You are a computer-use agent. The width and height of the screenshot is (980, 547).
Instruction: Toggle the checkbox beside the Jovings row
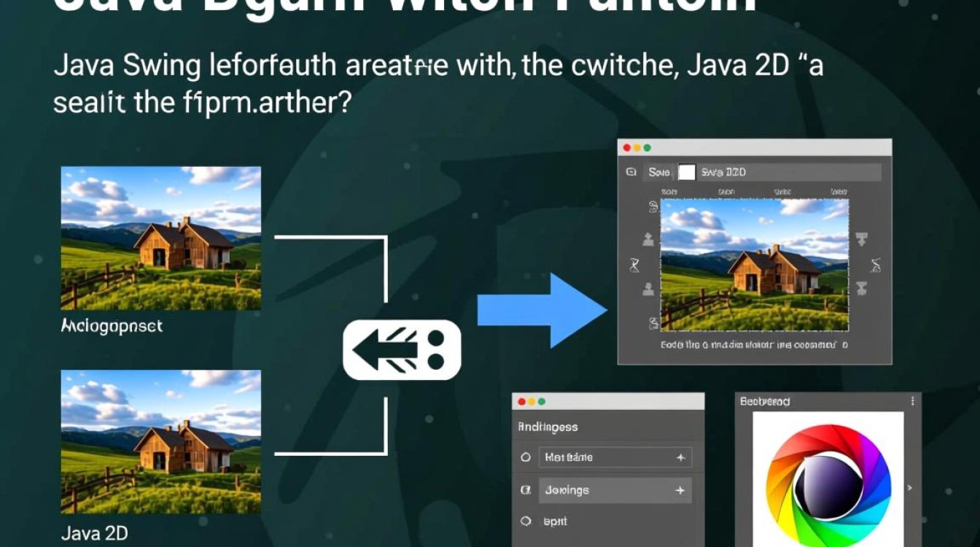coord(525,491)
